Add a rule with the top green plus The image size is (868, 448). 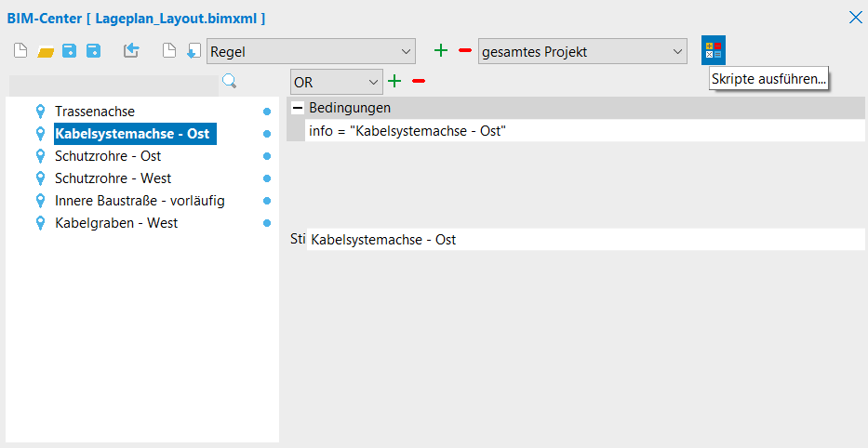[441, 51]
